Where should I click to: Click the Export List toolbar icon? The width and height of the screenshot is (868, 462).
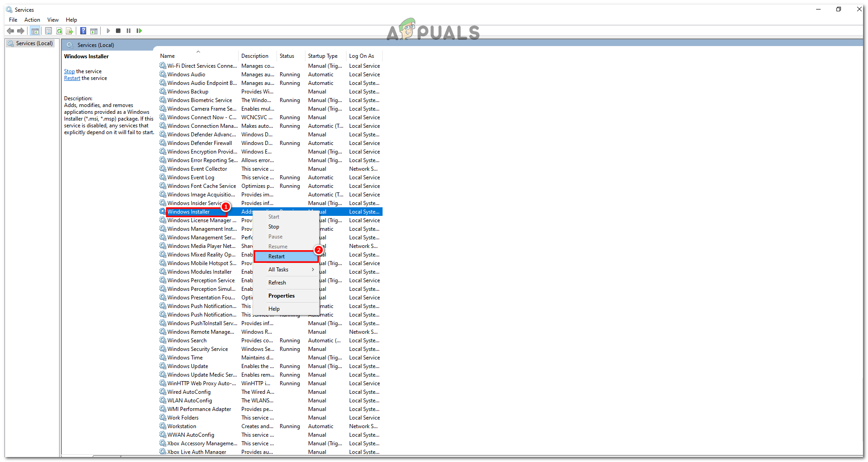coord(70,31)
